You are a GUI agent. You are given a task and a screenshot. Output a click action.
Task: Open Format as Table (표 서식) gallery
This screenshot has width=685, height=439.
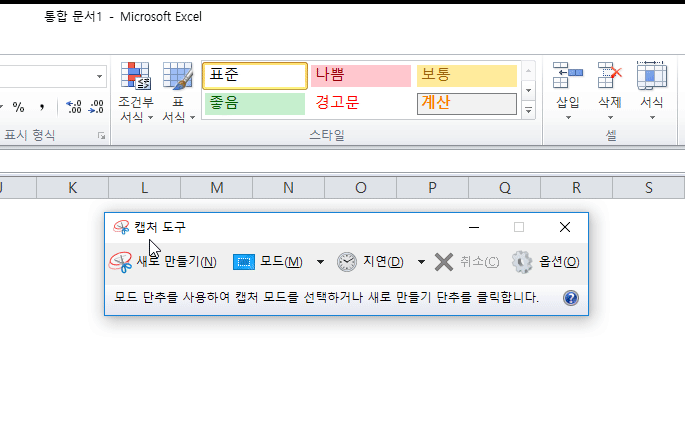[x=178, y=92]
